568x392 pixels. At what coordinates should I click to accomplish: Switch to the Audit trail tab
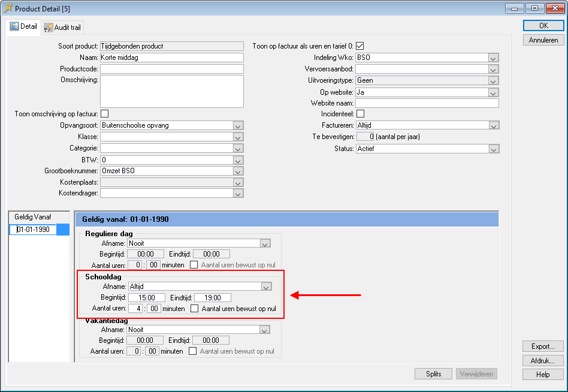[63, 28]
